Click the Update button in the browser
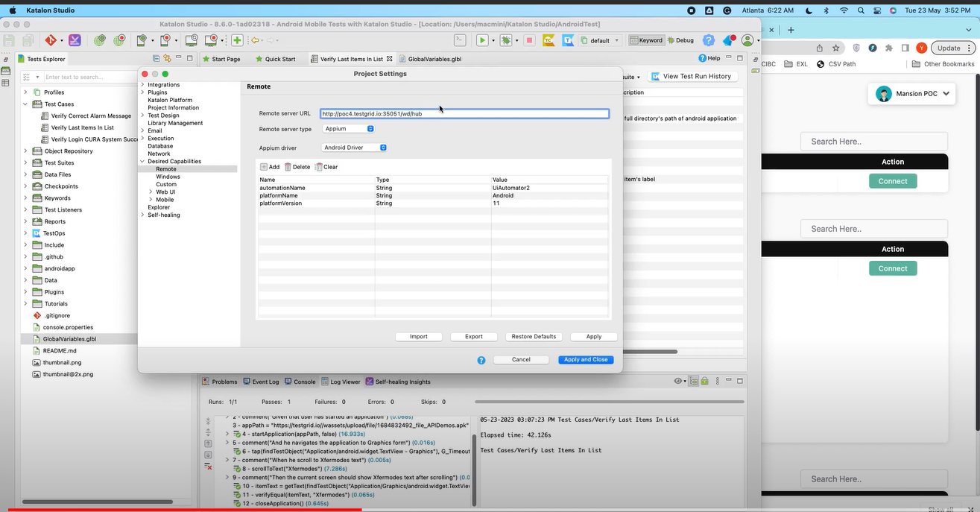 tap(952, 48)
